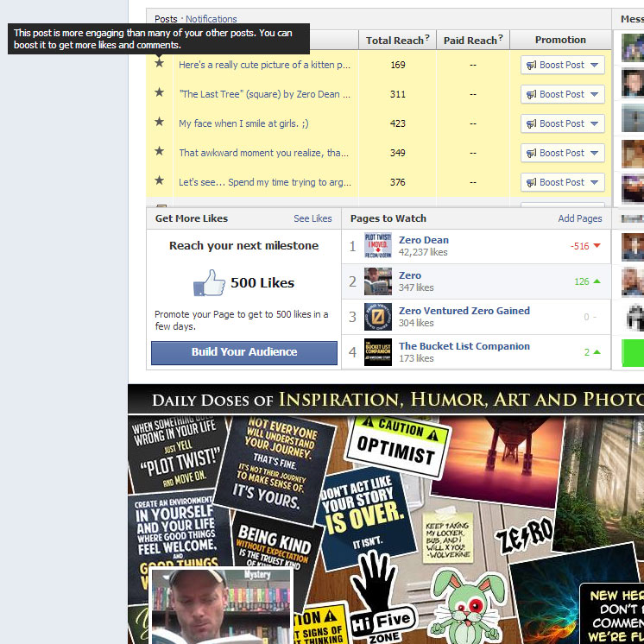The width and height of the screenshot is (644, 644).
Task: Open Zero page thumbnail with man reading
Action: coord(378,281)
